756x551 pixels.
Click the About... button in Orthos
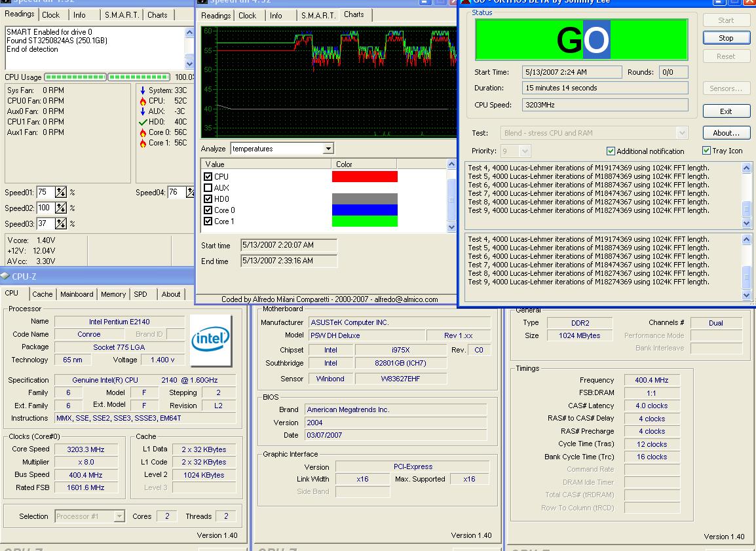(x=726, y=133)
